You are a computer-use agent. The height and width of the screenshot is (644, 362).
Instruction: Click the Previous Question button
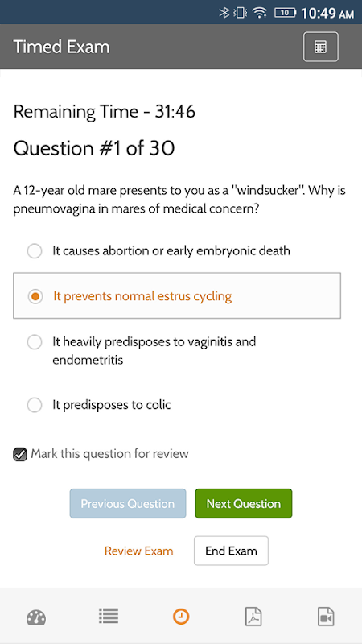click(x=128, y=503)
